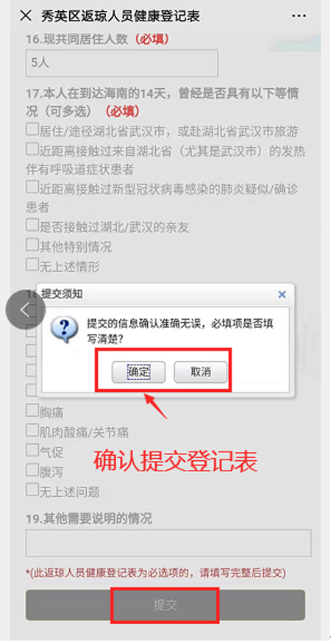This screenshot has height=644, width=331.
Task: Select 无上述问题 checkbox
Action: (x=32, y=489)
